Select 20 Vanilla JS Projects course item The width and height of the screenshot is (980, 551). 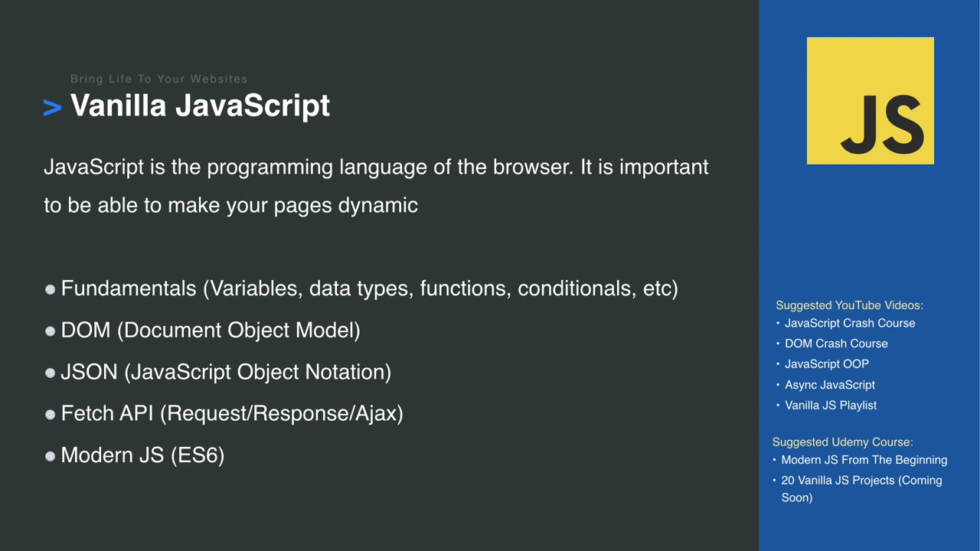[861, 489]
